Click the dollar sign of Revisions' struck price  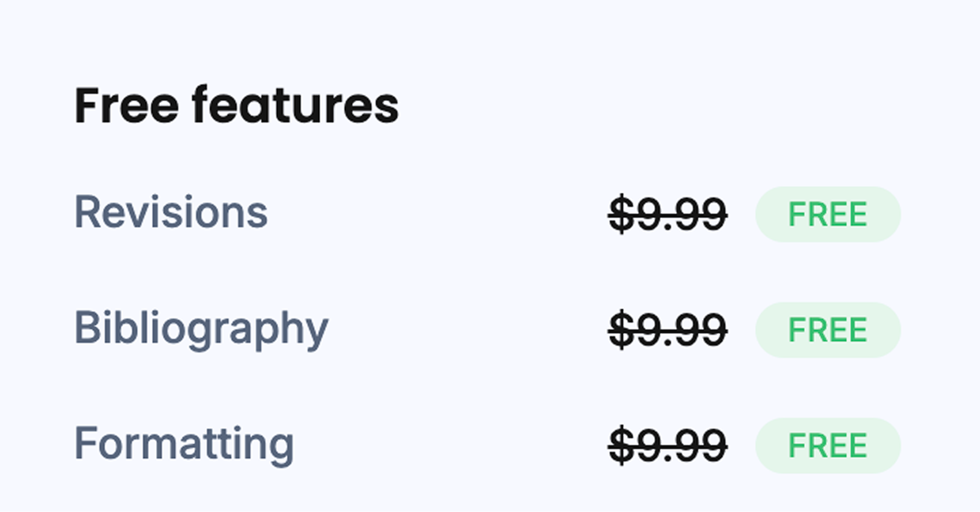click(x=621, y=214)
